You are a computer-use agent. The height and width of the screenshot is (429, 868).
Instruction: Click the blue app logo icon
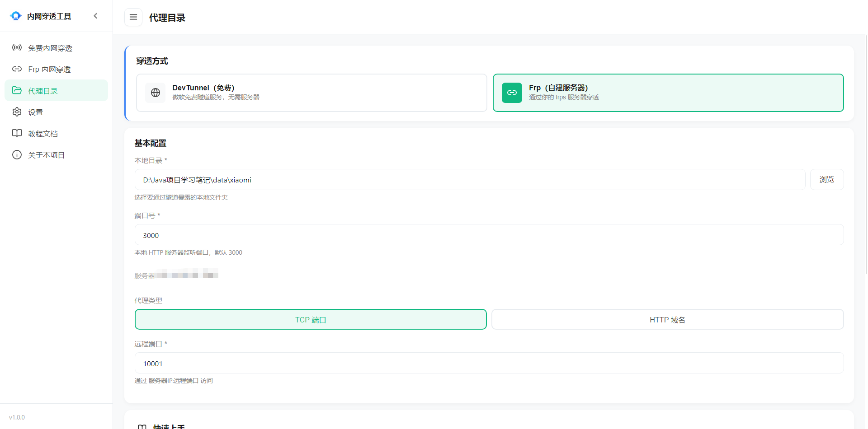pyautogui.click(x=16, y=16)
